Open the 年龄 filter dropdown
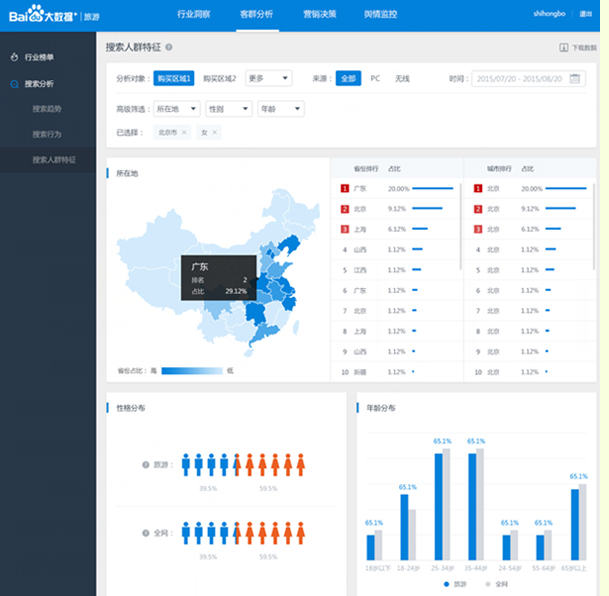Viewport: 609px width, 596px height. (280, 108)
